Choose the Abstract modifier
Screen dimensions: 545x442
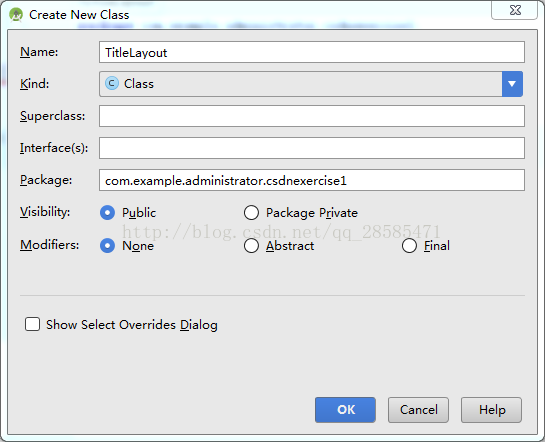pyautogui.click(x=251, y=246)
